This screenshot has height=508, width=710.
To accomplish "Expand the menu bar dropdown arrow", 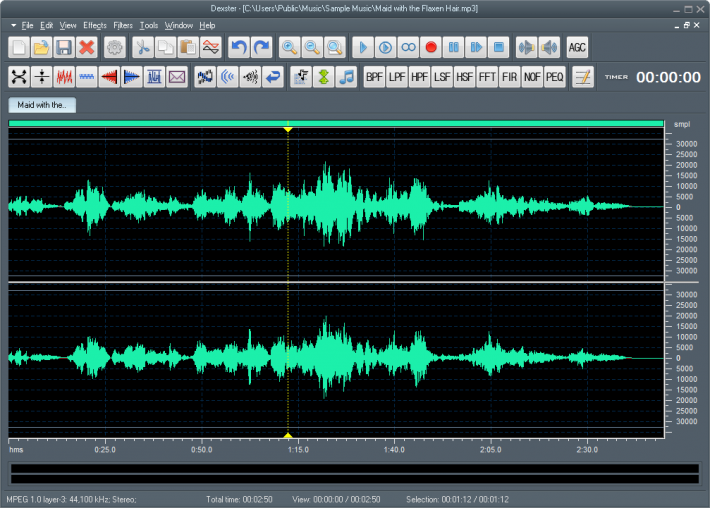I will coord(14,25).
